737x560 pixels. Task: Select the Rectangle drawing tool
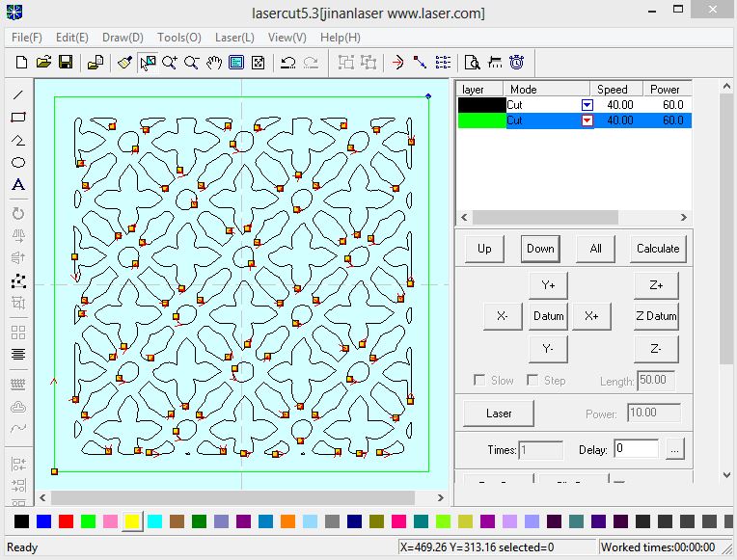[x=18, y=117]
